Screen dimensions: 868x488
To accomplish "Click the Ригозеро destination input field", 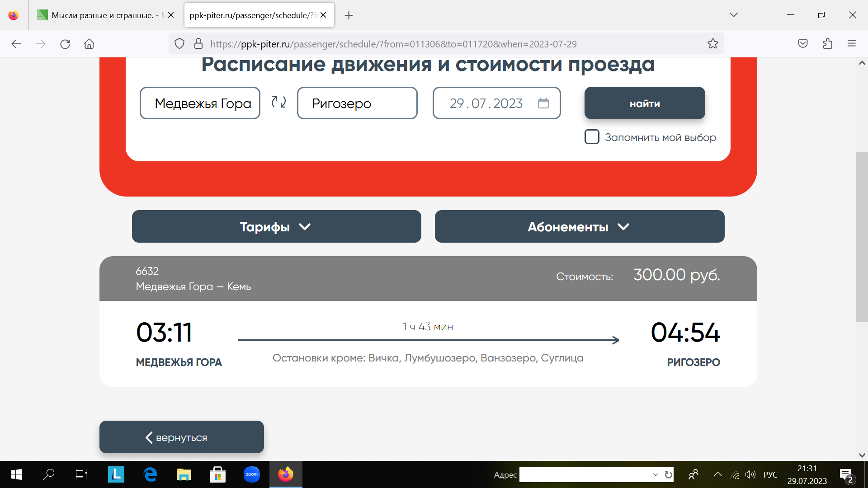I will [x=357, y=103].
